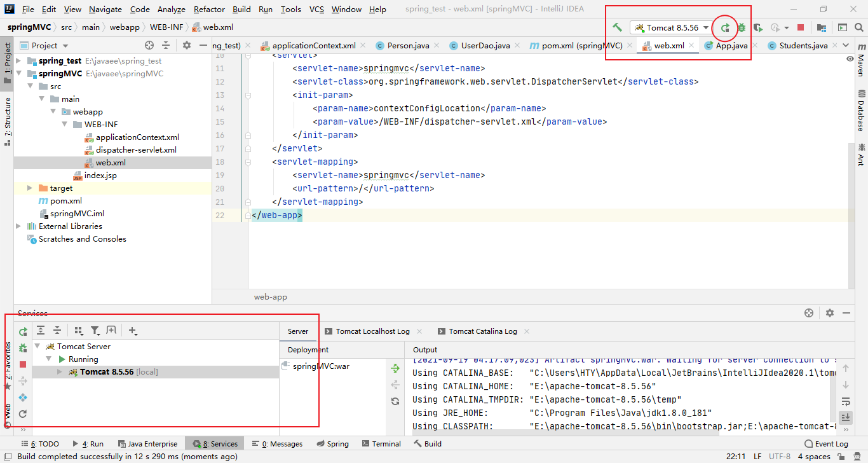
Task: Debug Tomcat 8.5.56 via bug icon
Action: (x=742, y=27)
